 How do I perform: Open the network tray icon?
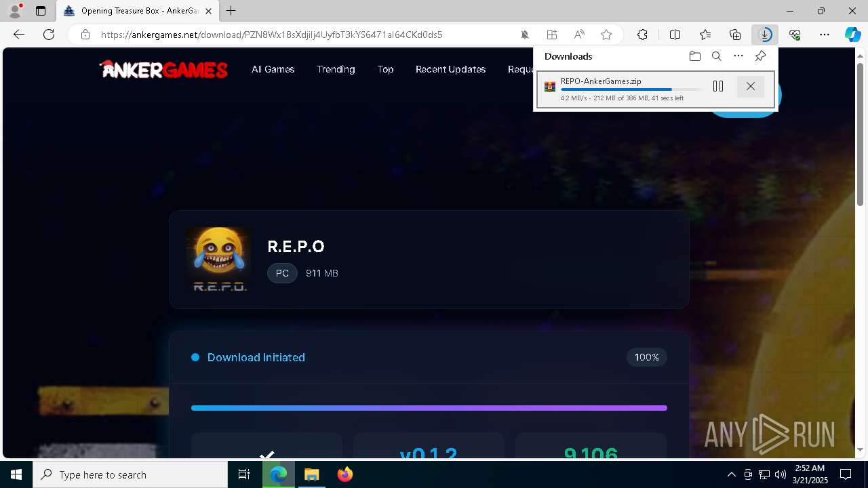pos(764,474)
